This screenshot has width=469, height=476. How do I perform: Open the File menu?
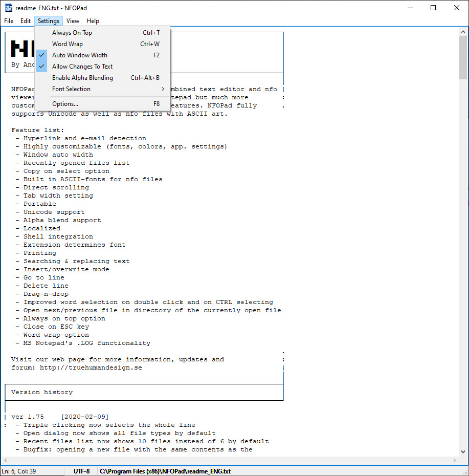[x=9, y=21]
